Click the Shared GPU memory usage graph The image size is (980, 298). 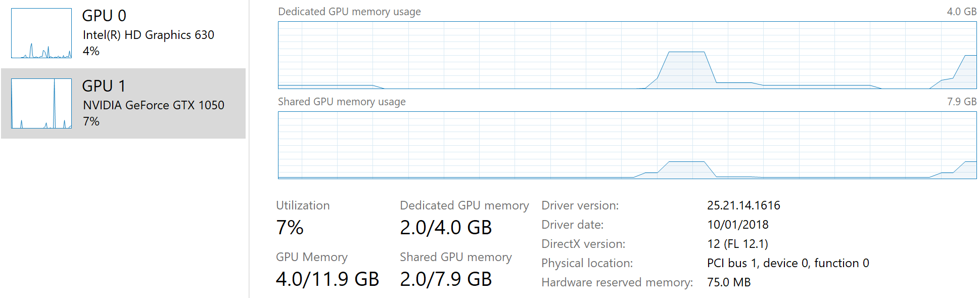(x=627, y=145)
